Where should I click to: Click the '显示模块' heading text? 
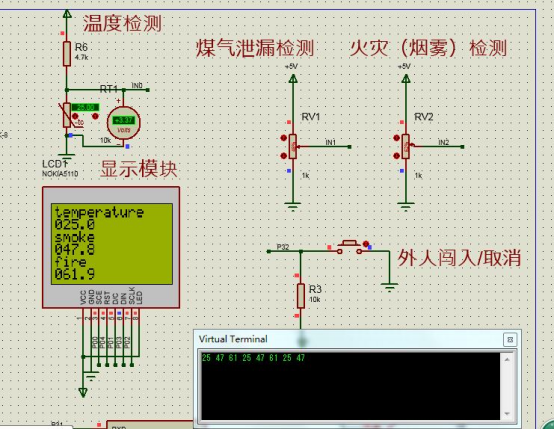(x=138, y=169)
